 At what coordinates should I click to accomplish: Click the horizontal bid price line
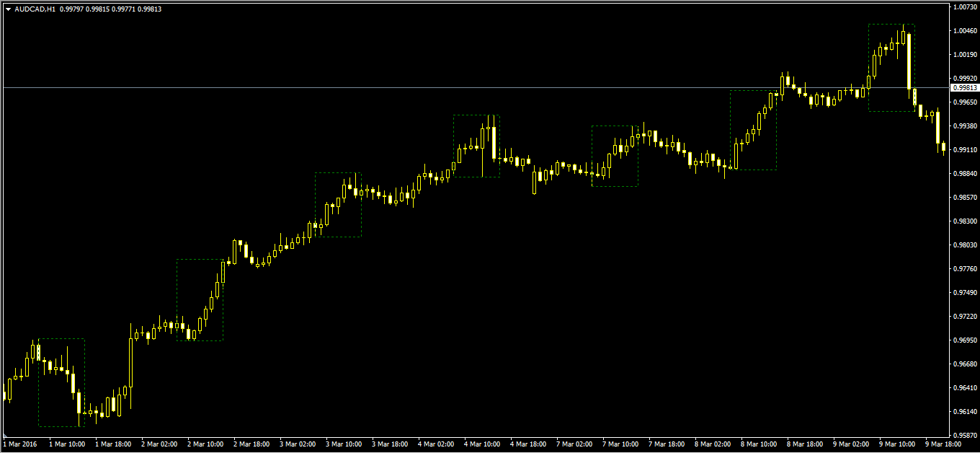pyautogui.click(x=476, y=87)
